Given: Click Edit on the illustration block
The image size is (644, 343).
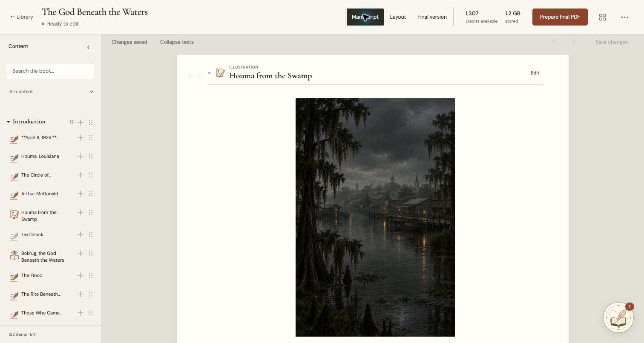Looking at the screenshot, I should (535, 73).
